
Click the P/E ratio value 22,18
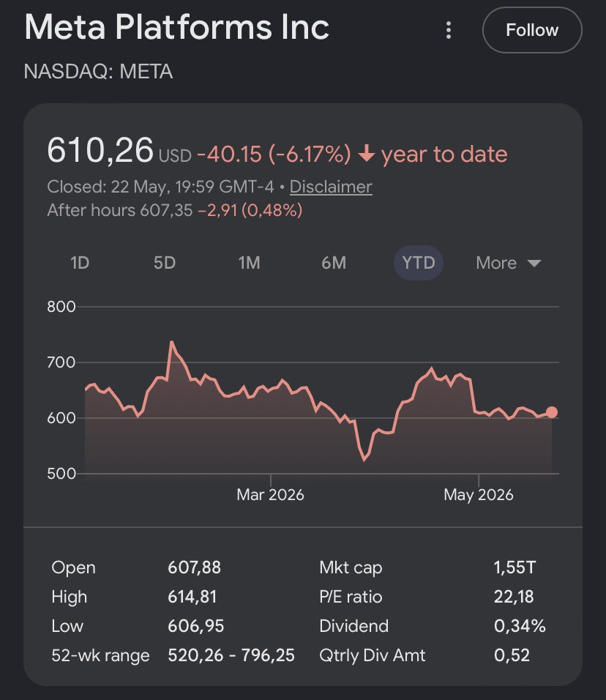514,597
